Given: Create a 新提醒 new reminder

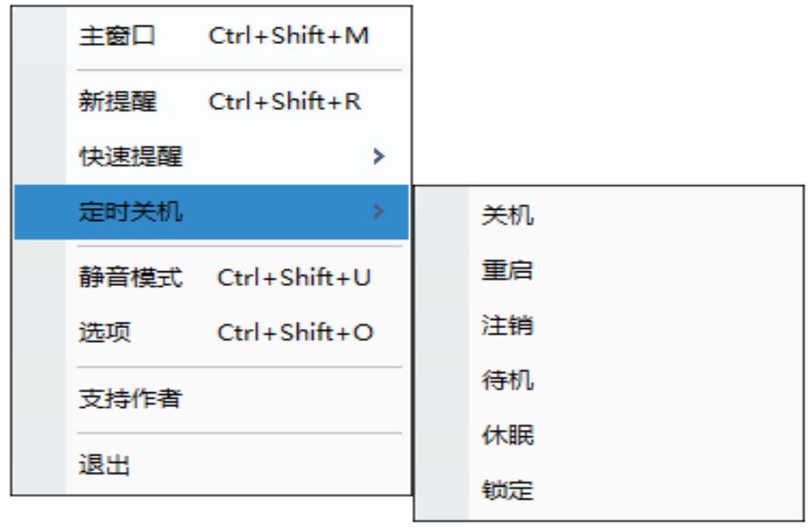Looking at the screenshot, I should (118, 102).
